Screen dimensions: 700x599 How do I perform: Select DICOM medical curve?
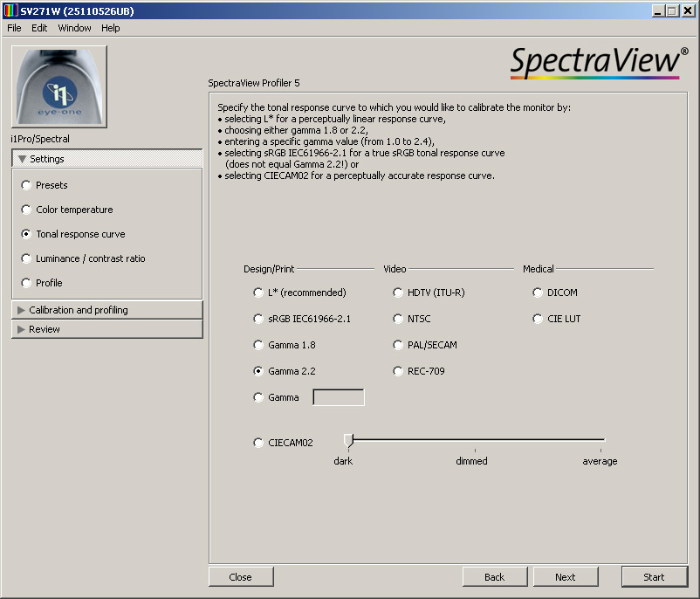[538, 293]
